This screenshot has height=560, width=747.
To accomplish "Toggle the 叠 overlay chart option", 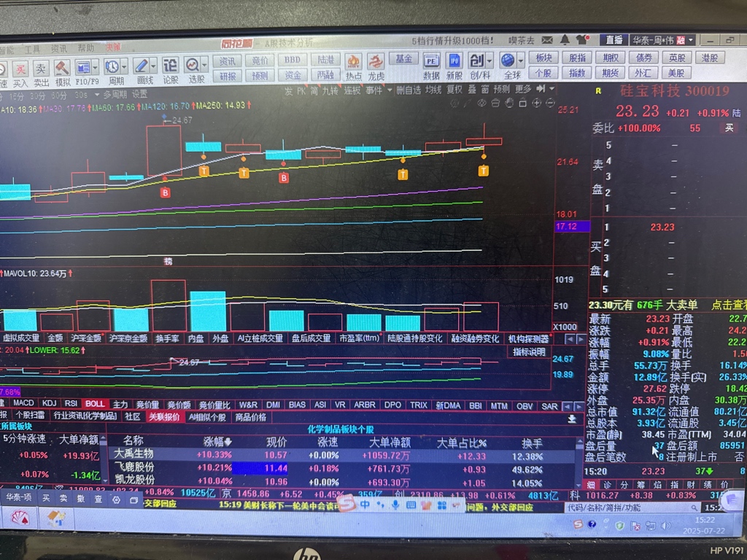I will tap(472, 89).
